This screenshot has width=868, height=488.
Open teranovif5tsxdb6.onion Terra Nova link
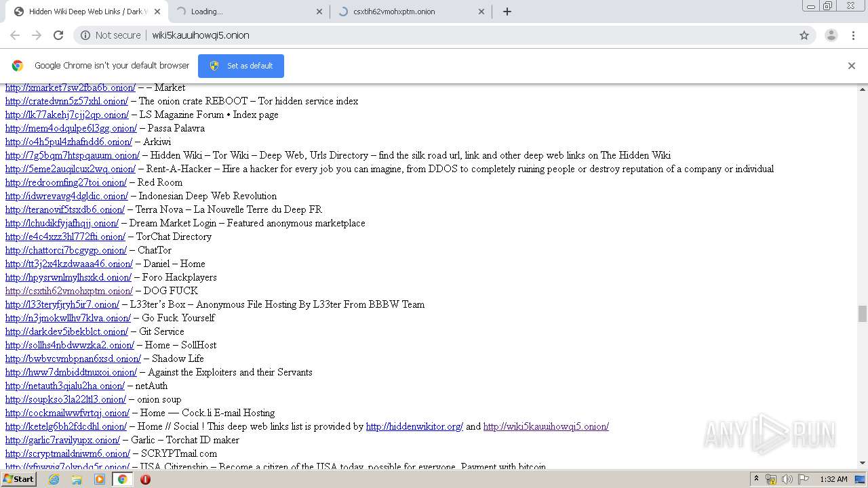(x=65, y=209)
